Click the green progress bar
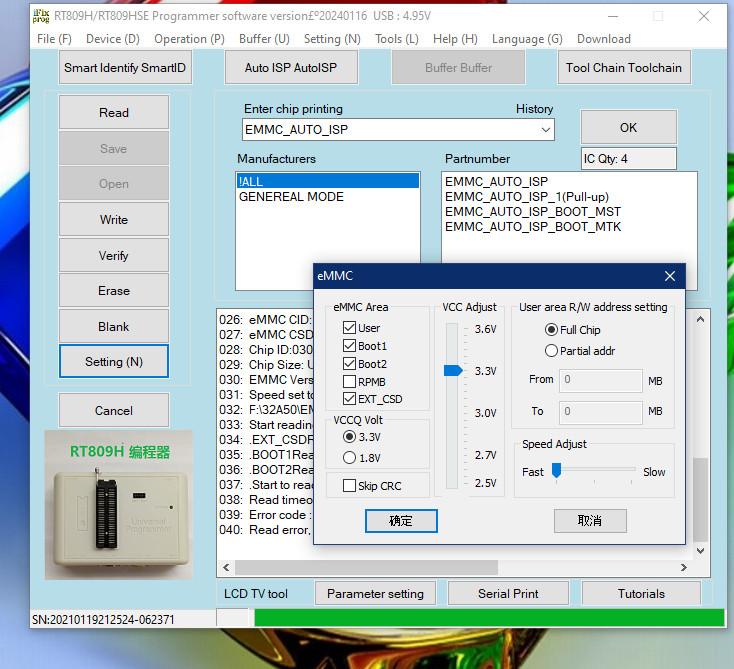Image resolution: width=734 pixels, height=669 pixels. coord(489,618)
